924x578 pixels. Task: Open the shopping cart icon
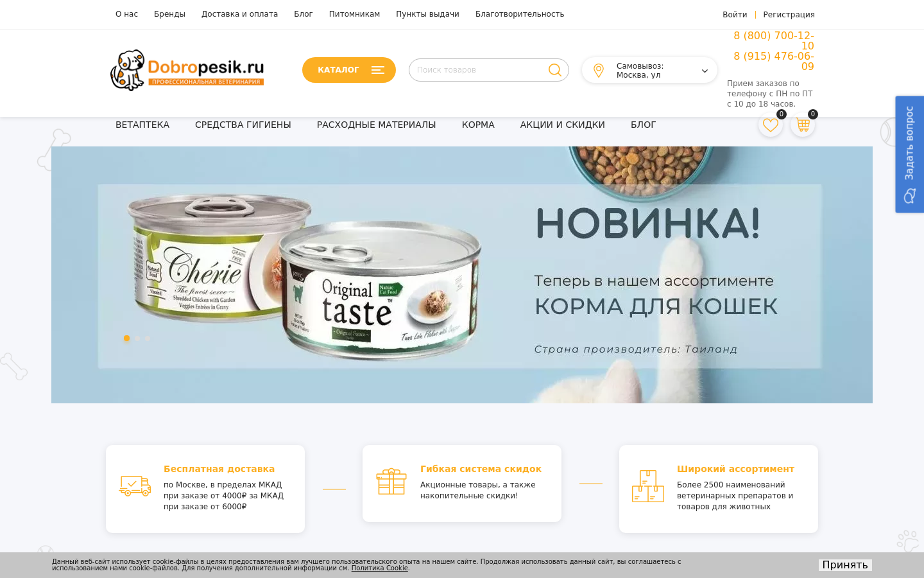802,125
